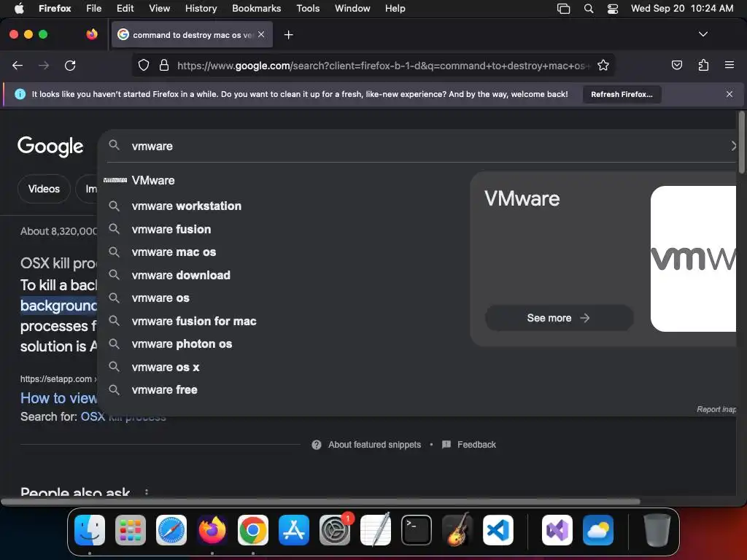Open TextEdit from the Dock
747x560 pixels.
(x=376, y=530)
